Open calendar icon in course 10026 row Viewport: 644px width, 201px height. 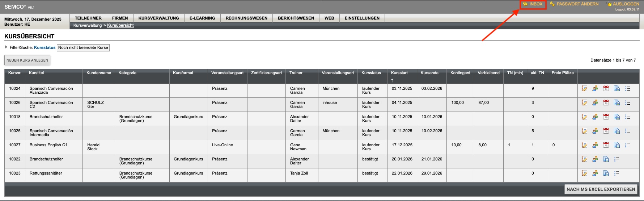coord(606,103)
